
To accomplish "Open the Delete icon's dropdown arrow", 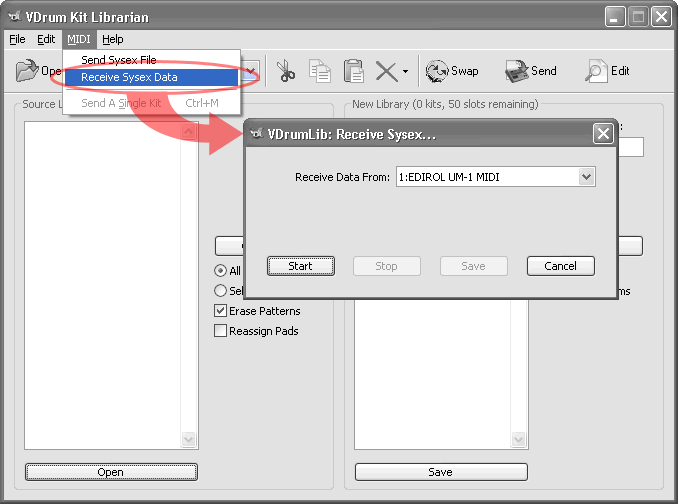I will pos(405,72).
